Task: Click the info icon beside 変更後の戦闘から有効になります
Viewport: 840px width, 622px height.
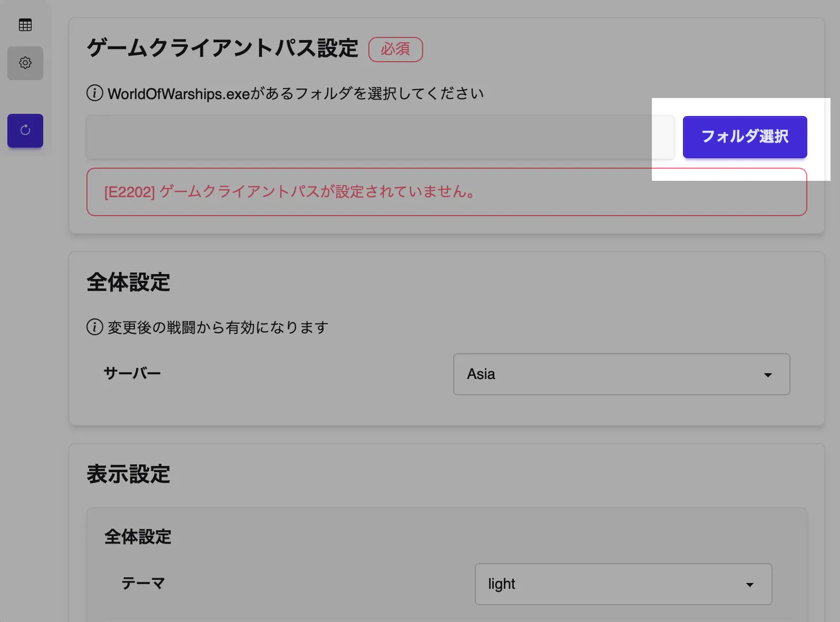Action: coord(94,327)
